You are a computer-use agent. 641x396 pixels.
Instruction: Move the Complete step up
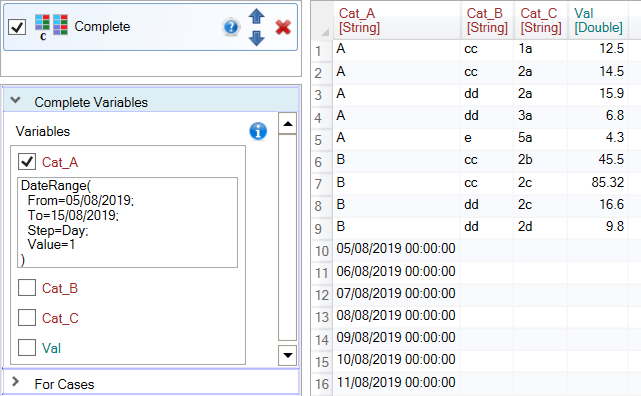pyautogui.click(x=257, y=16)
